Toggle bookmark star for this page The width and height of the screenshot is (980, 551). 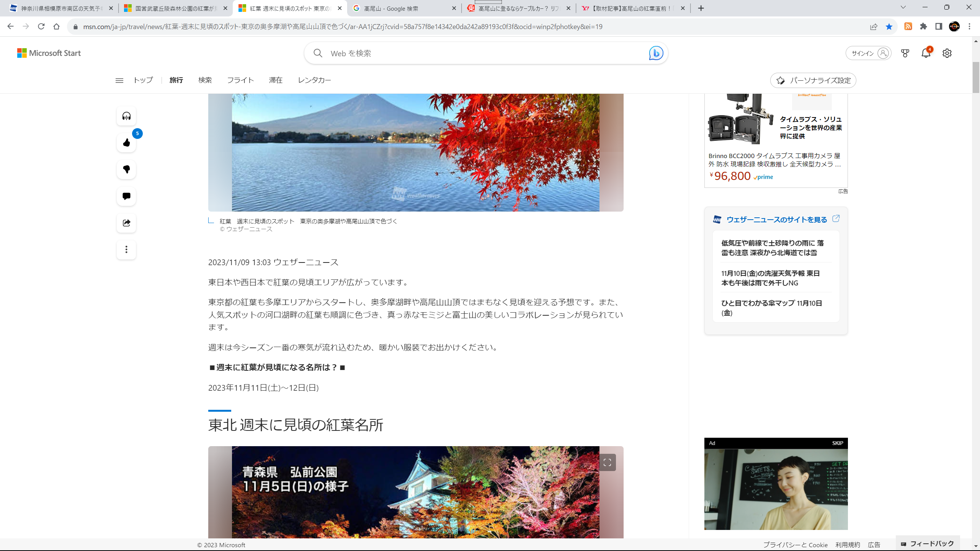click(x=889, y=26)
